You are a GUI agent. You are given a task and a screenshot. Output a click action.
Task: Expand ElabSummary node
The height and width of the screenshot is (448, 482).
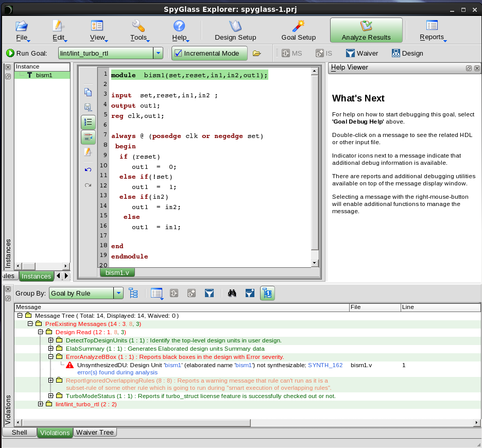coord(50,349)
